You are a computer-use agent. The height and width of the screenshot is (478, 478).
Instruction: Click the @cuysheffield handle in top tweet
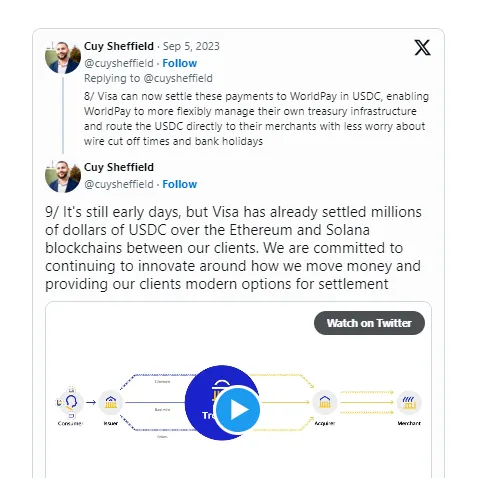tap(119, 63)
